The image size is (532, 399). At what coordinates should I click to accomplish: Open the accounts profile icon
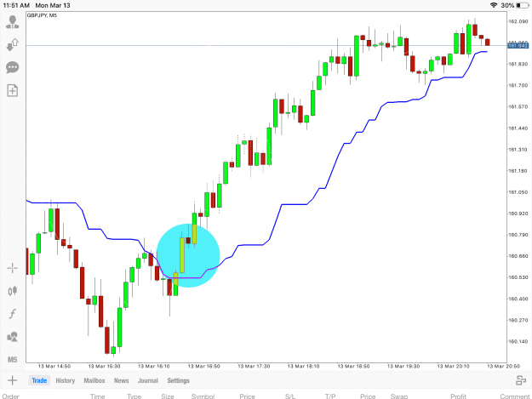tap(12, 22)
